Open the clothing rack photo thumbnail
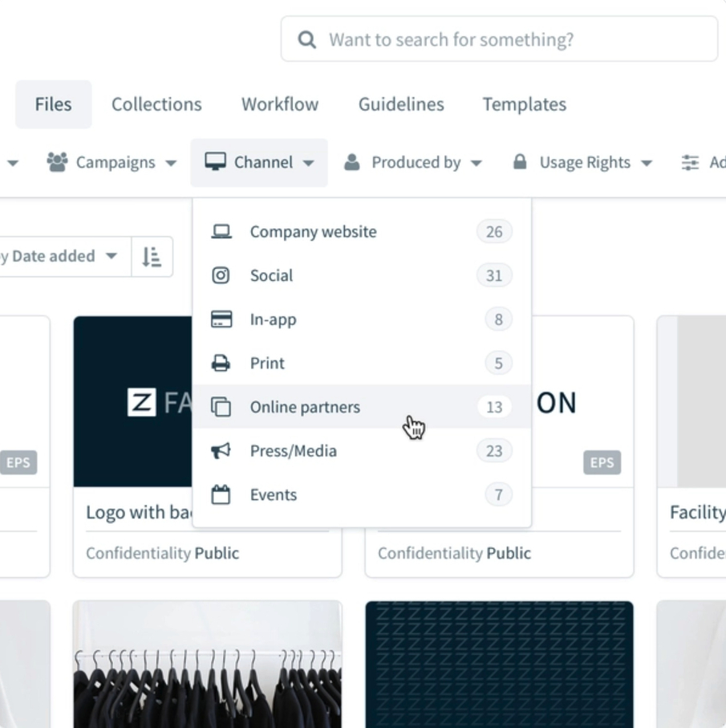This screenshot has height=728, width=726. click(x=207, y=665)
